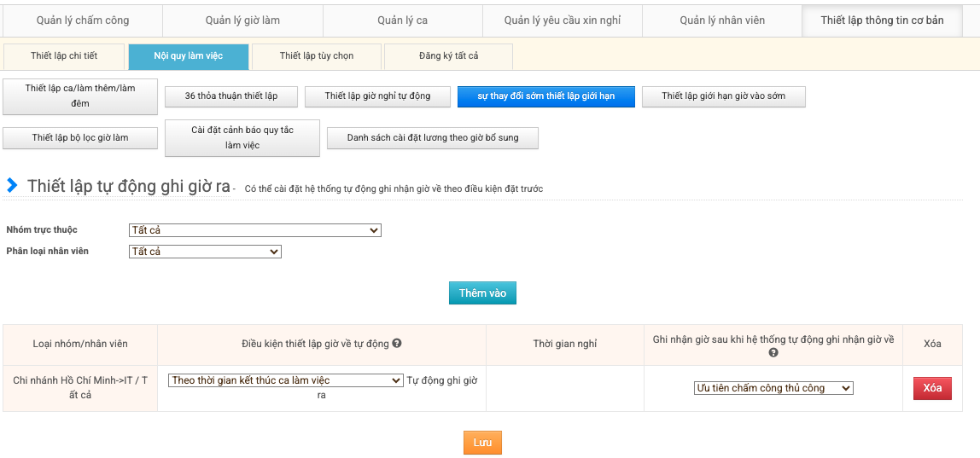Select Chi nhánh Hồ Chí Minh group cell
The height and width of the screenshot is (458, 980).
click(80, 388)
